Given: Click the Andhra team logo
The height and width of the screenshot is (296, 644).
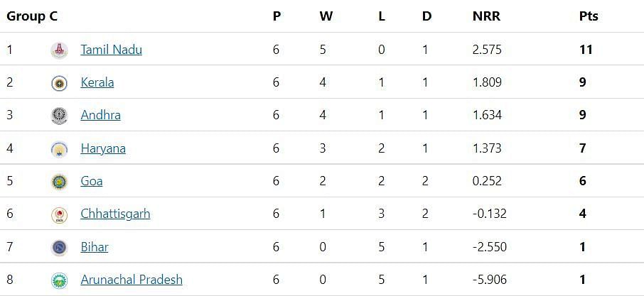Looking at the screenshot, I should (59, 116).
